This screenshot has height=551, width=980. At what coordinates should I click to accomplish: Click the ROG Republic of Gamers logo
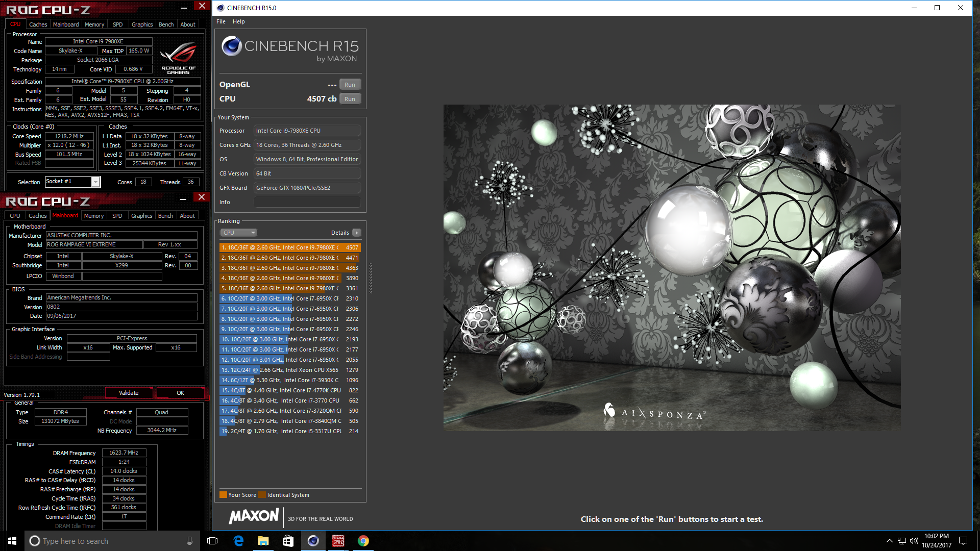(178, 58)
